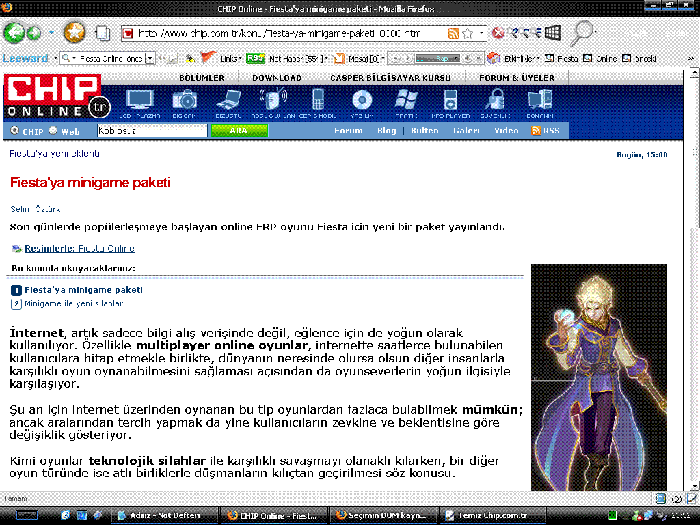The image size is (700, 525).
Task: Open the Video link in blue bar
Action: point(506,131)
